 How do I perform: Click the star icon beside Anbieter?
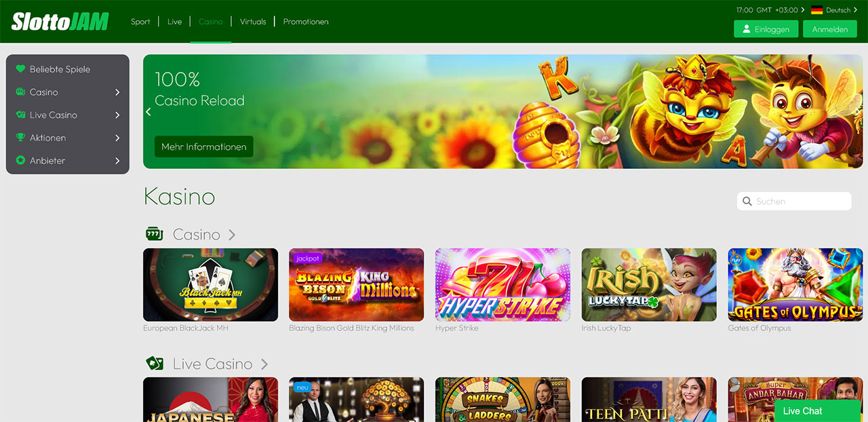click(x=20, y=161)
